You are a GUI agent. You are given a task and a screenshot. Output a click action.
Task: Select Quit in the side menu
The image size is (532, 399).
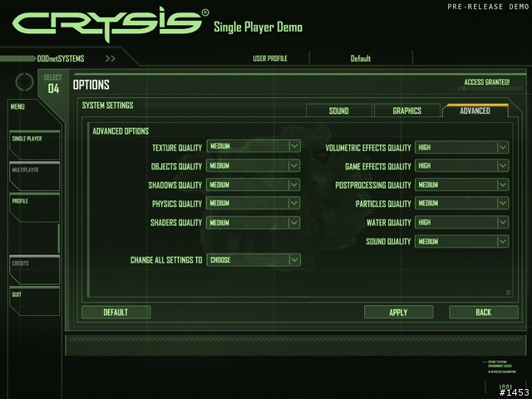[34, 301]
